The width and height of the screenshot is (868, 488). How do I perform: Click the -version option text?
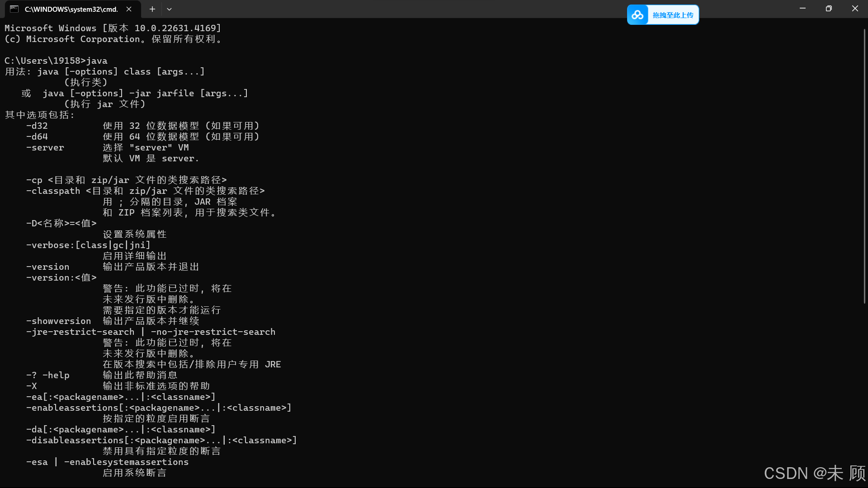(x=47, y=267)
